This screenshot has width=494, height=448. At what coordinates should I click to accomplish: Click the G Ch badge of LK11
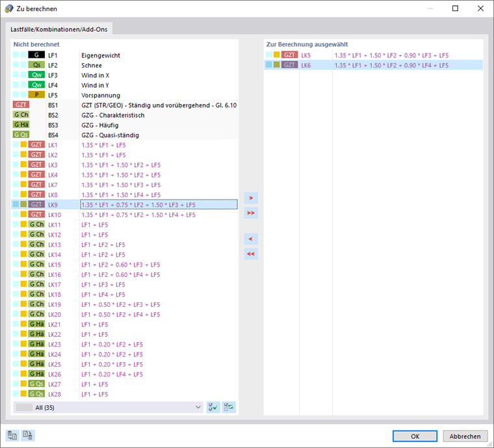pyautogui.click(x=36, y=224)
